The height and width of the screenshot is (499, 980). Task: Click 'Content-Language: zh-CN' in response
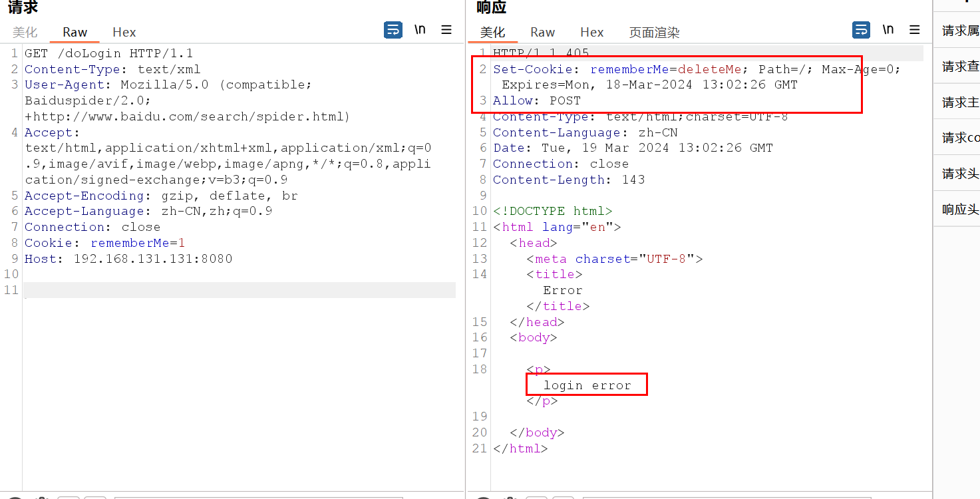tap(585, 132)
